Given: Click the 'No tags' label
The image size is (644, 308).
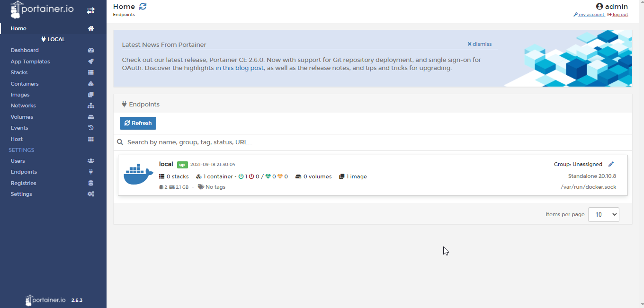Looking at the screenshot, I should pos(215,187).
